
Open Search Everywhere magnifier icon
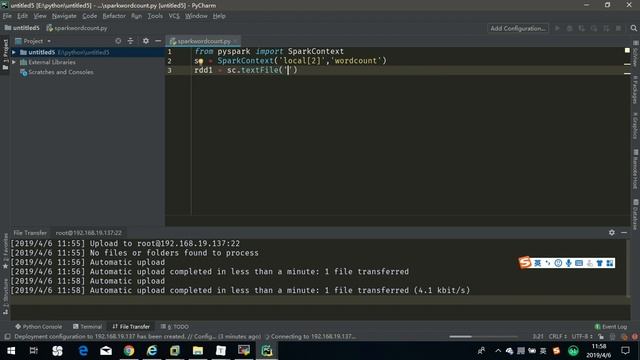tap(633, 28)
